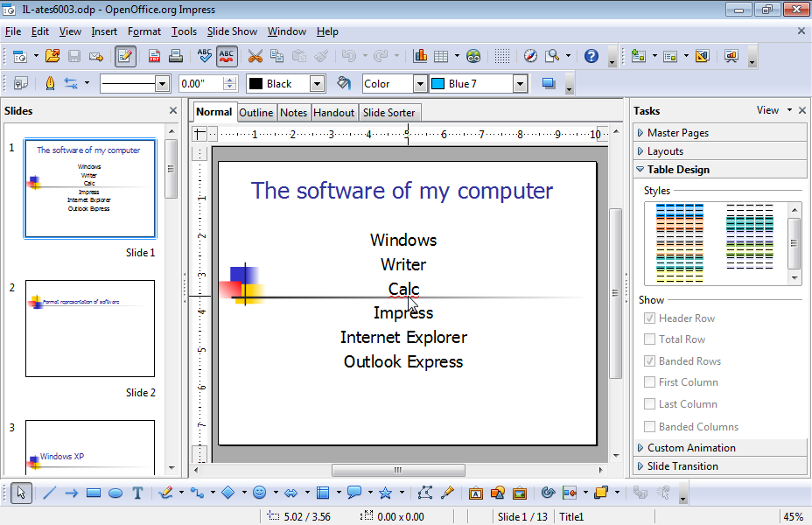Select the green-blue table style
Screen dimensions: 812x525
(749, 236)
